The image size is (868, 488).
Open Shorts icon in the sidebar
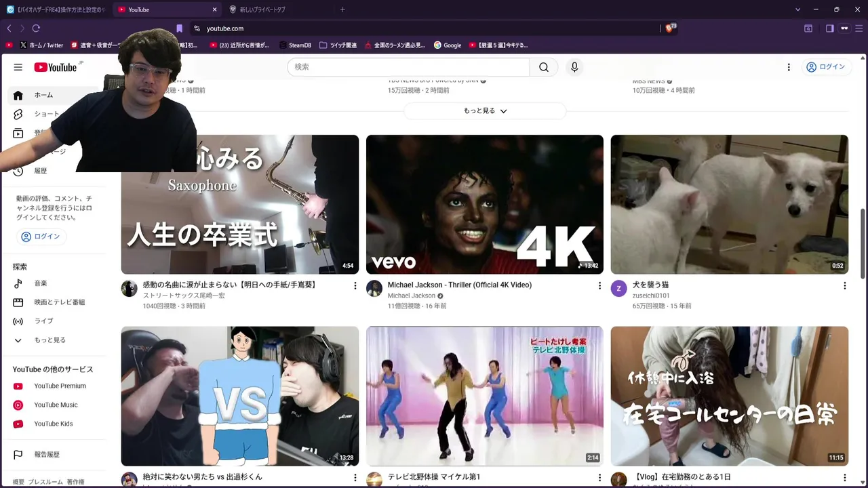pos(18,114)
